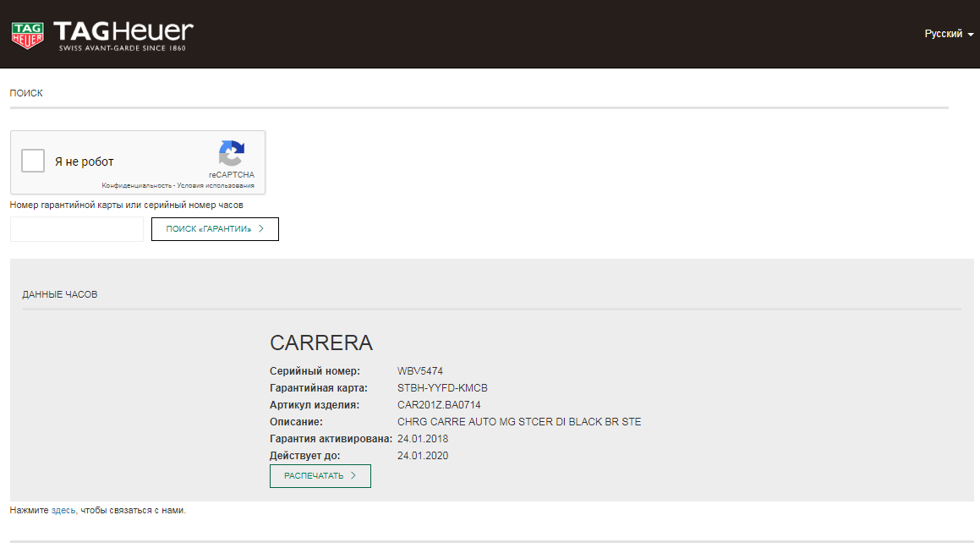980x548 pixels.
Task: Click the CARRERA model heading
Action: (x=321, y=343)
